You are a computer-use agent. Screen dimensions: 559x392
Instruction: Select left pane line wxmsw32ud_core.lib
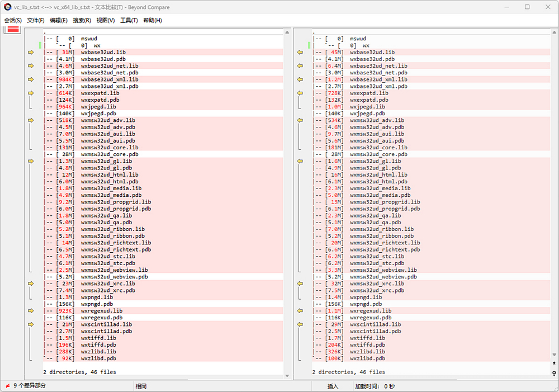pyautogui.click(x=163, y=147)
